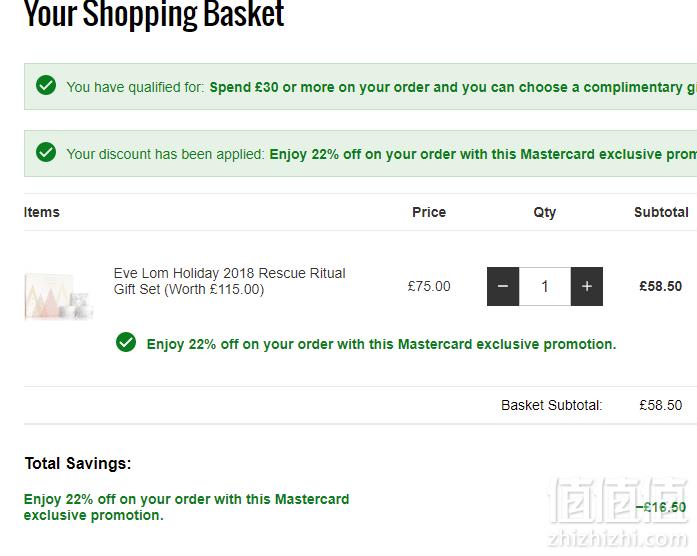
Task: Decrease quantity with the minus button
Action: click(x=503, y=286)
